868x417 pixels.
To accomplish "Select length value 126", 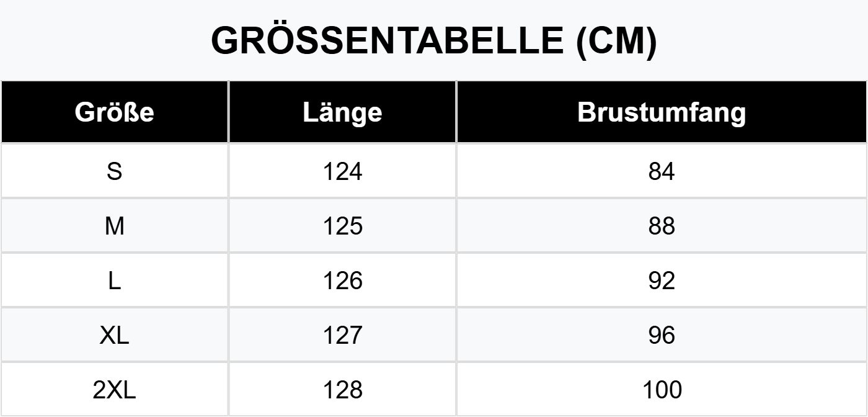I will point(342,280).
